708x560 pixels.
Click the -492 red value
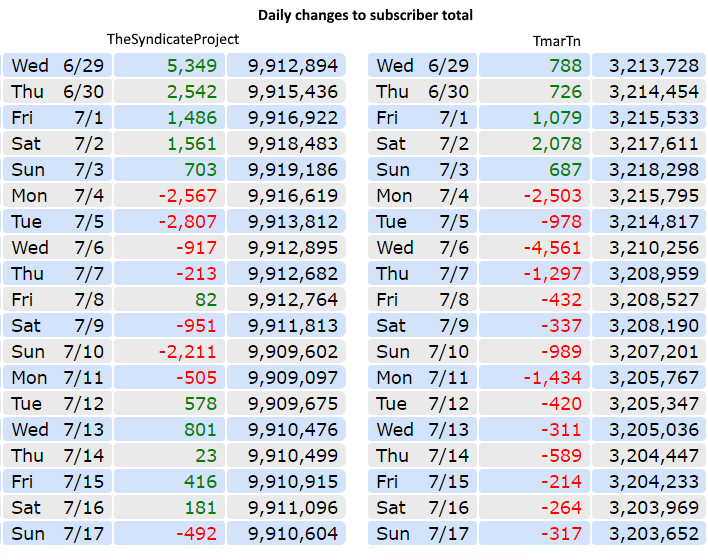[x=196, y=534]
